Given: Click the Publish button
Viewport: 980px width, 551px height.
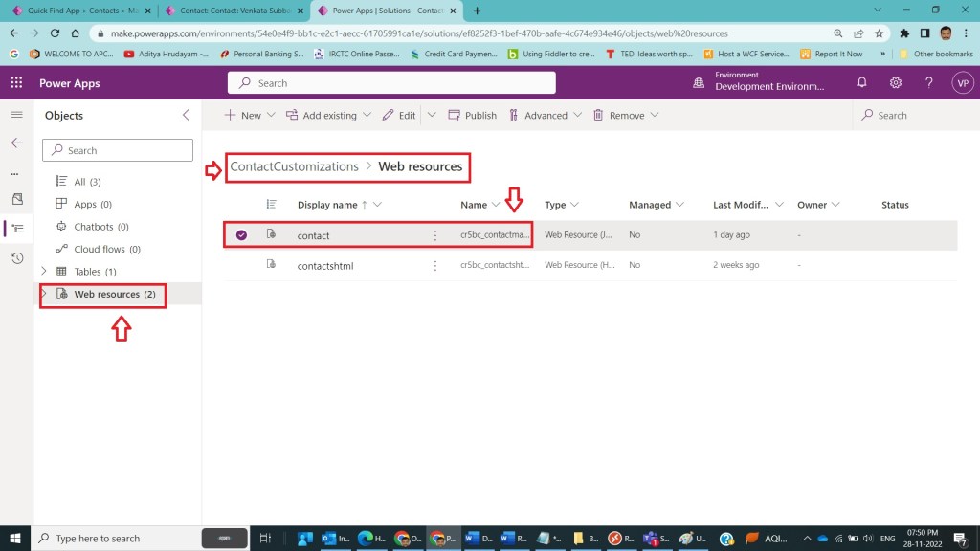Looking at the screenshot, I should pyautogui.click(x=472, y=115).
